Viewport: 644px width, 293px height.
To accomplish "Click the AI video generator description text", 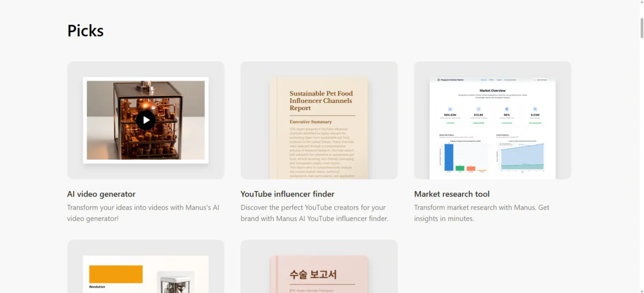I will 143,213.
